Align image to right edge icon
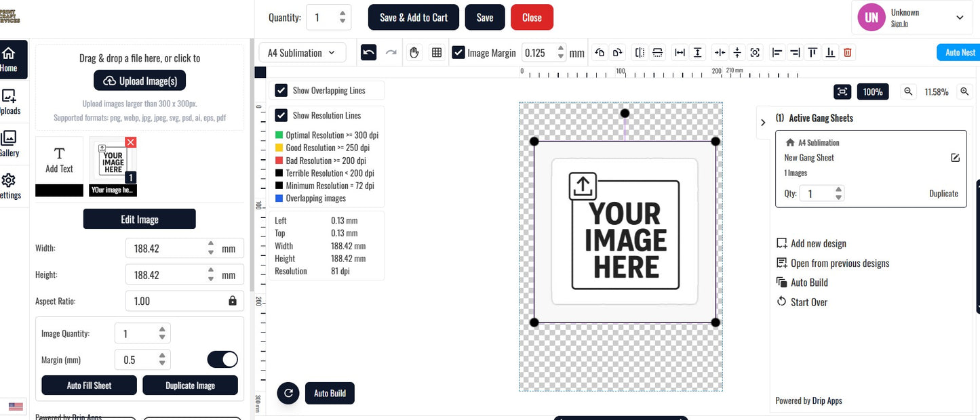This screenshot has height=420, width=980. (x=795, y=52)
